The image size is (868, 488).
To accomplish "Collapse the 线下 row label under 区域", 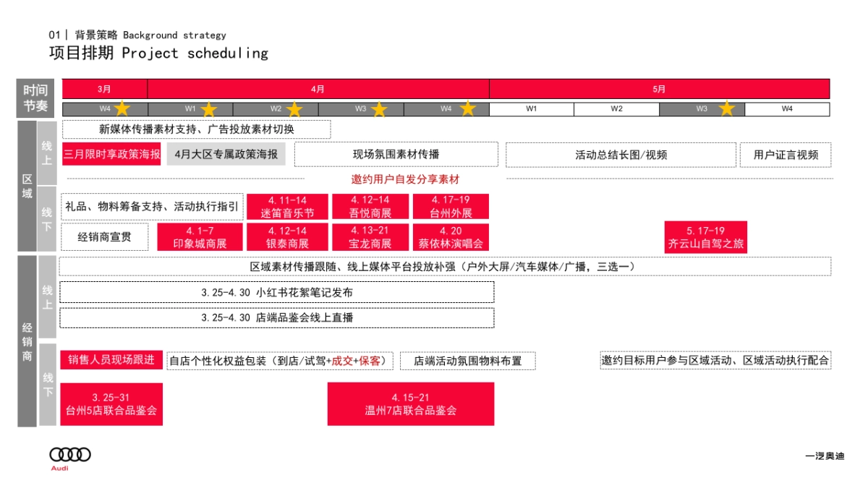I will [x=48, y=218].
